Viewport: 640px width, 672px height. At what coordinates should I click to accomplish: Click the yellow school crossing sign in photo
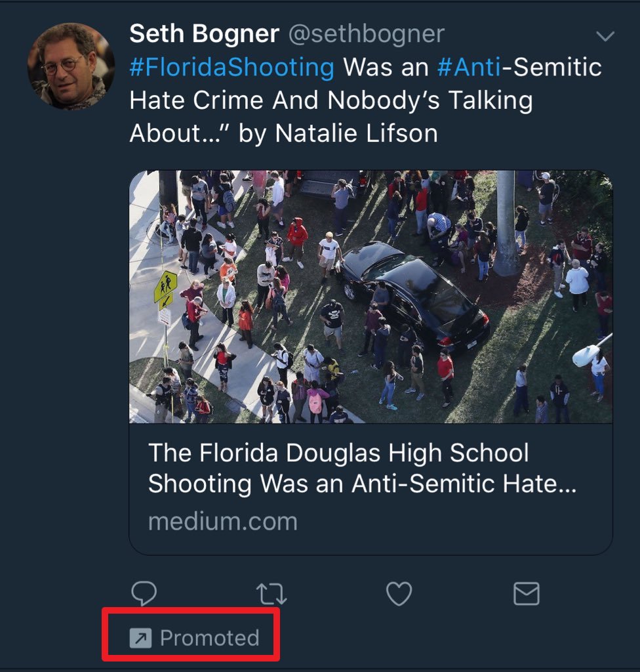pyautogui.click(x=165, y=287)
